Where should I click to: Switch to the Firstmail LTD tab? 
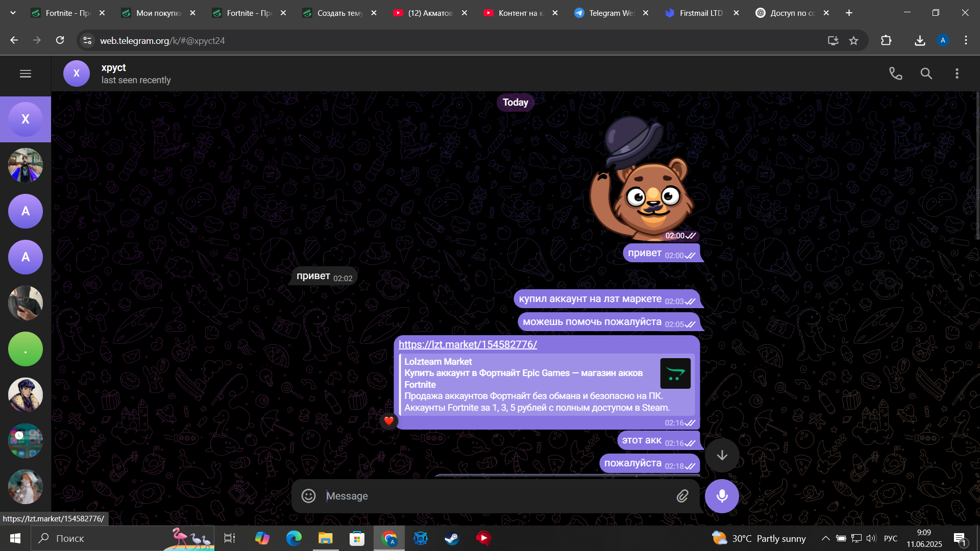[701, 13]
